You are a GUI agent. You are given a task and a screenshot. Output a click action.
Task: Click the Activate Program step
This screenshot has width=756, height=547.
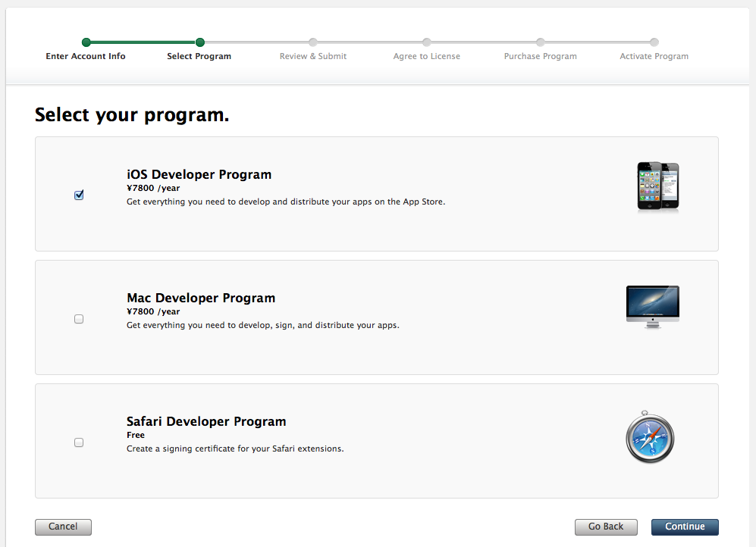(x=654, y=56)
